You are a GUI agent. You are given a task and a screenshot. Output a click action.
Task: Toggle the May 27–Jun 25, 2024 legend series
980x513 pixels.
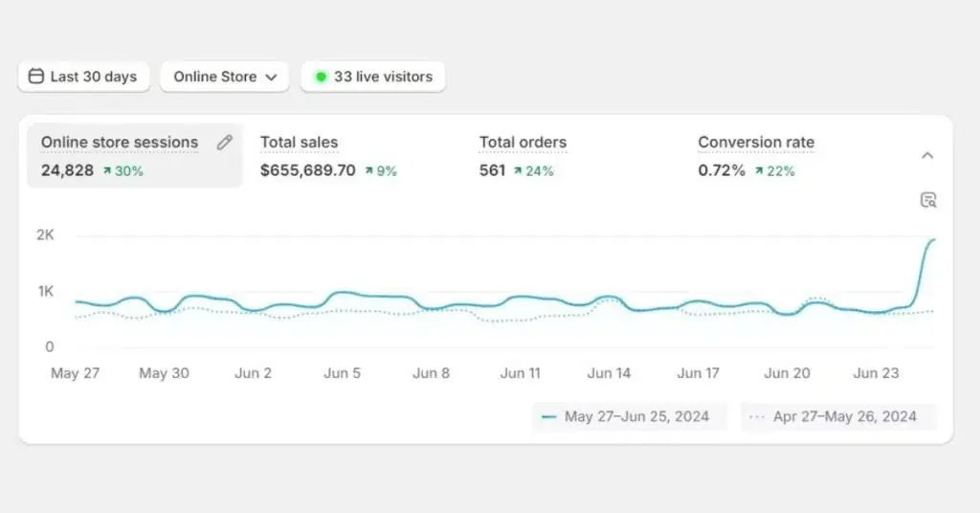(630, 416)
